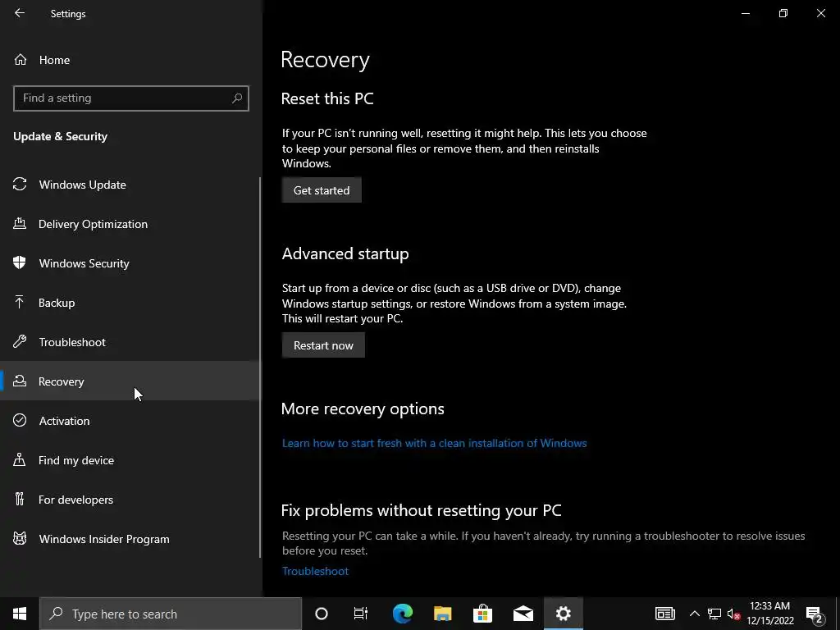The image size is (840, 630).
Task: Click Restart now under Advanced startup
Action: [323, 345]
